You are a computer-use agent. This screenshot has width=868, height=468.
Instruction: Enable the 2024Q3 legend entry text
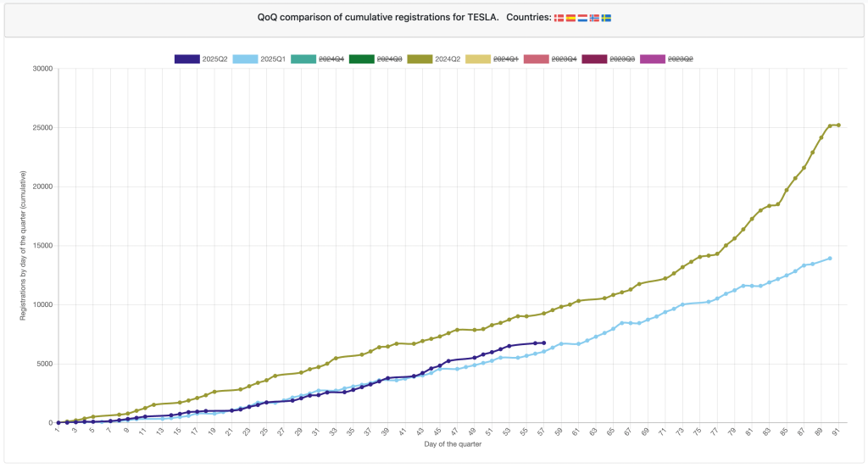pyautogui.click(x=390, y=58)
